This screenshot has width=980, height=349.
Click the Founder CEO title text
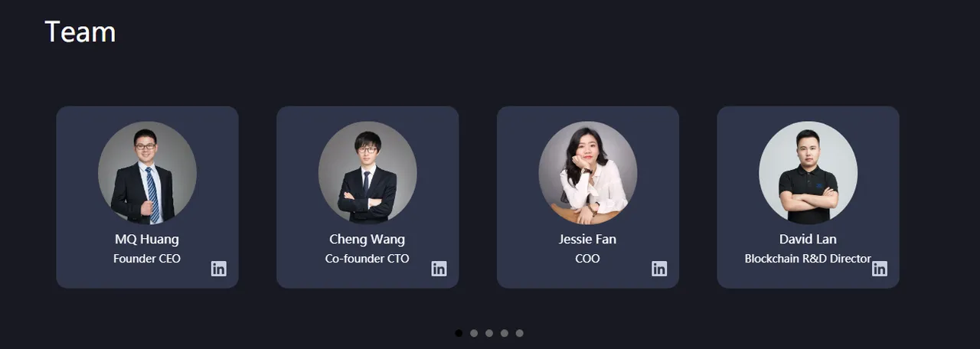[147, 259]
